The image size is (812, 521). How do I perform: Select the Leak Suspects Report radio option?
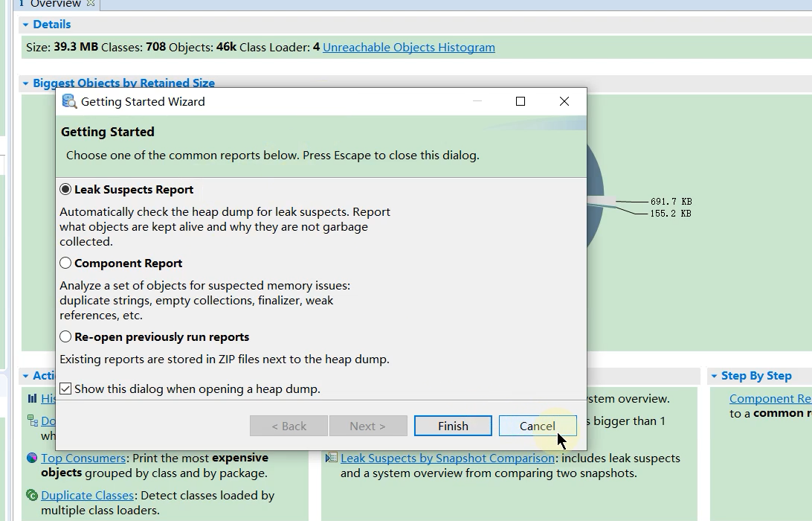65,189
